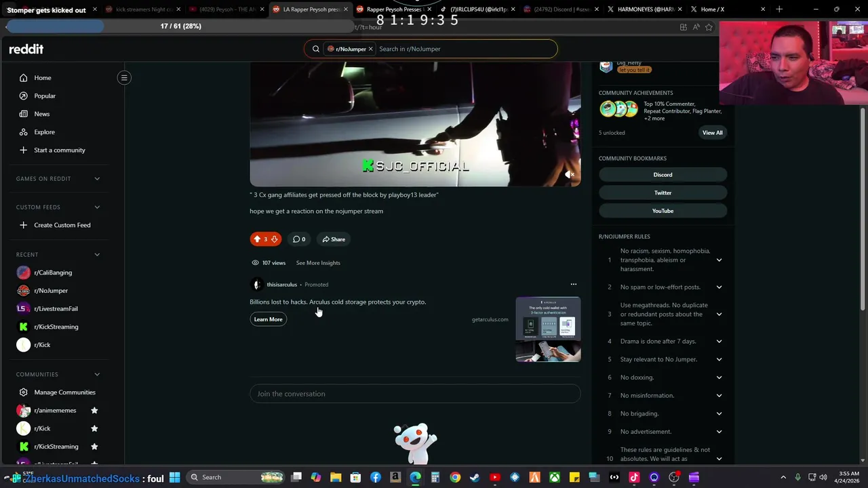Screen dimensions: 868x488
Task: Switch to HARMONEYES X tab
Action: tap(645, 9)
